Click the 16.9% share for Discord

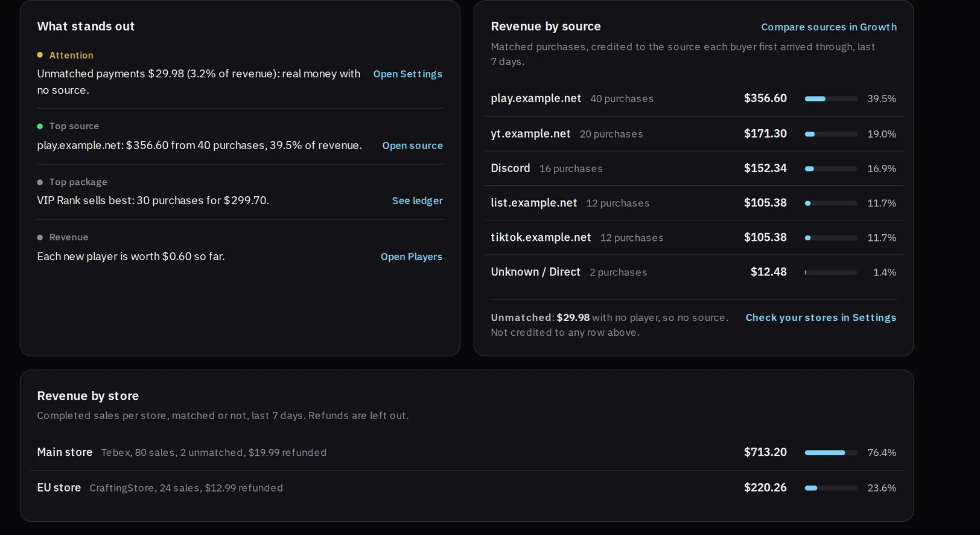882,168
